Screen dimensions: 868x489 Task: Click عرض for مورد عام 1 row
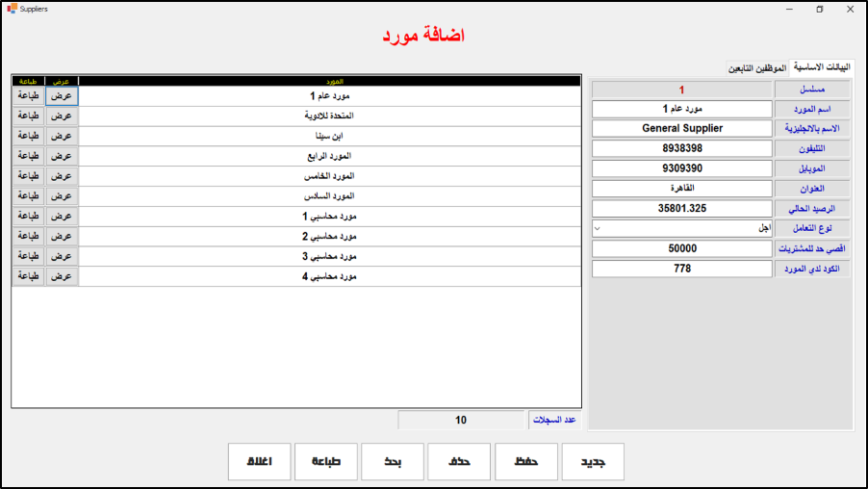coord(61,96)
